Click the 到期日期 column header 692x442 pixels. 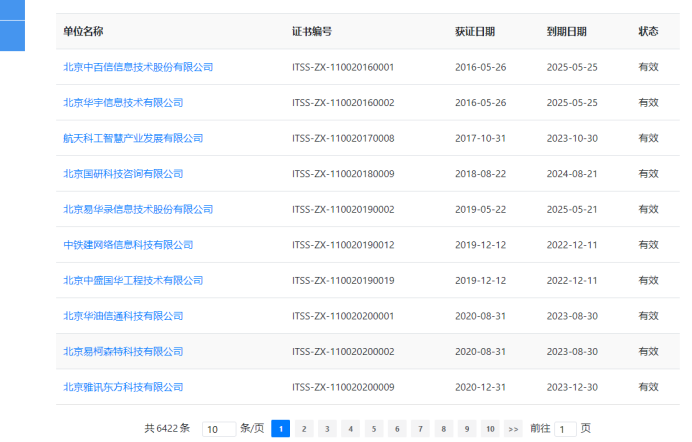pos(567,32)
